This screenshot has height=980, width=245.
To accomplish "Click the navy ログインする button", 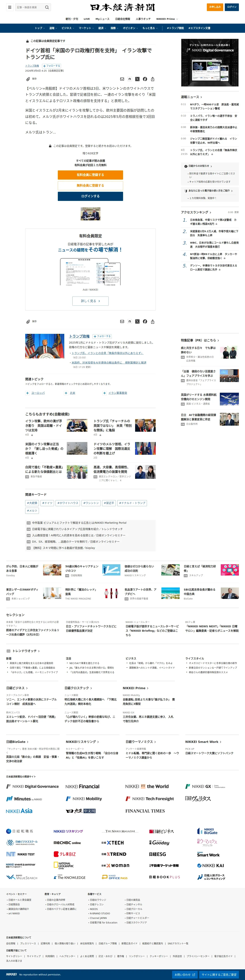I will point(90,196).
